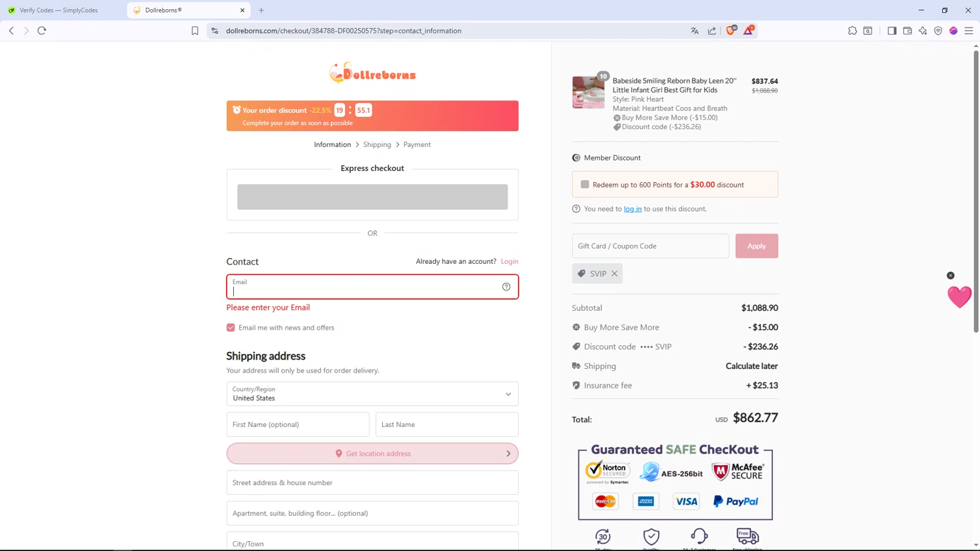Expand the Get location address arrow
This screenshot has width=980, height=551.
pos(508,454)
